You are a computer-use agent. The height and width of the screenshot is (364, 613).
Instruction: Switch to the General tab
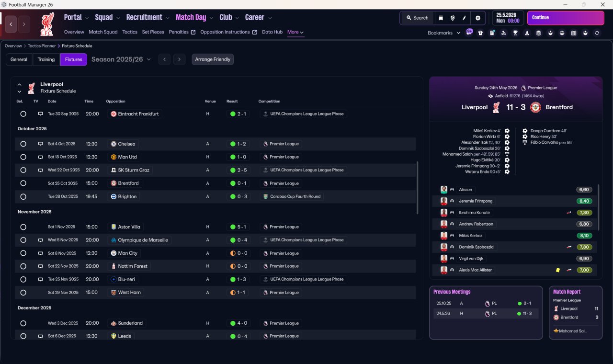[x=19, y=59]
